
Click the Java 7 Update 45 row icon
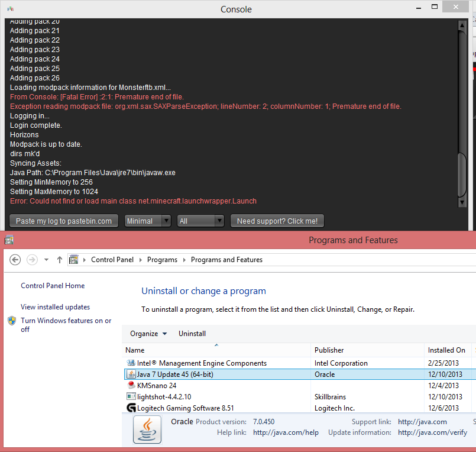pyautogui.click(x=131, y=374)
